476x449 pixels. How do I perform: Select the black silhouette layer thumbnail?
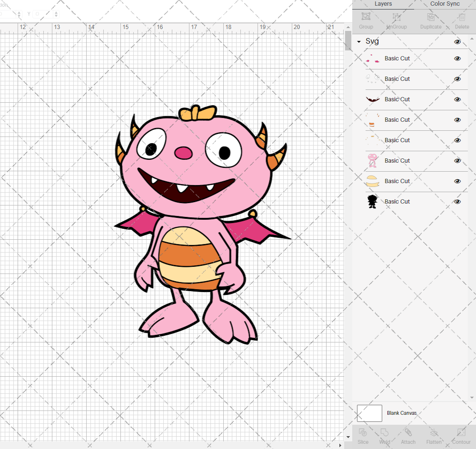click(x=373, y=202)
